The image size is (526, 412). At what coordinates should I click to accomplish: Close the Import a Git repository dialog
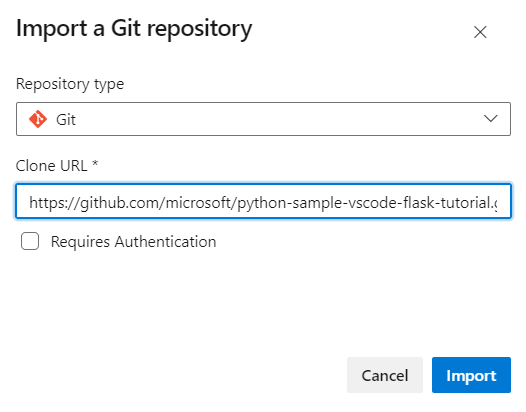point(480,32)
